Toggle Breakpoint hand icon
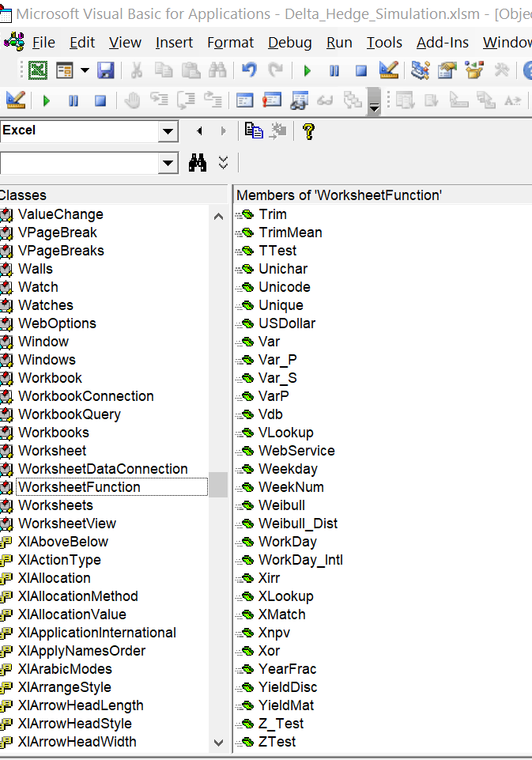The width and height of the screenshot is (532, 760). click(x=132, y=100)
